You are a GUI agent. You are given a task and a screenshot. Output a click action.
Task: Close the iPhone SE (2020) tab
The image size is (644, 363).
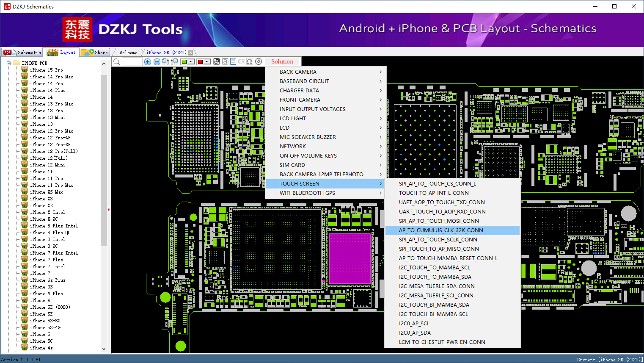[x=191, y=53]
